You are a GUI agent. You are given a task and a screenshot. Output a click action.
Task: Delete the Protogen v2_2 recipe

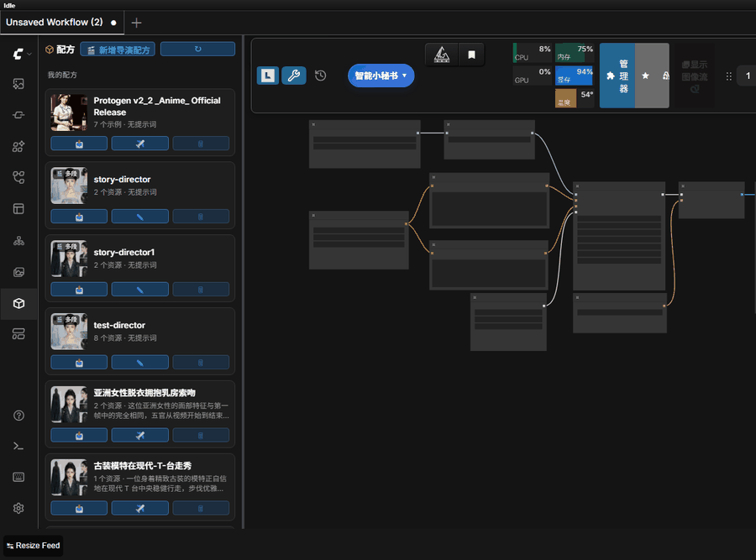(201, 144)
